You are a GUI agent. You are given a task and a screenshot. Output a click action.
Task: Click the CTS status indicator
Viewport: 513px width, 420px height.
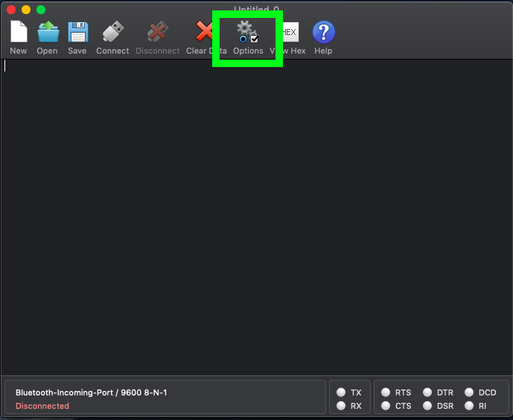(x=386, y=406)
